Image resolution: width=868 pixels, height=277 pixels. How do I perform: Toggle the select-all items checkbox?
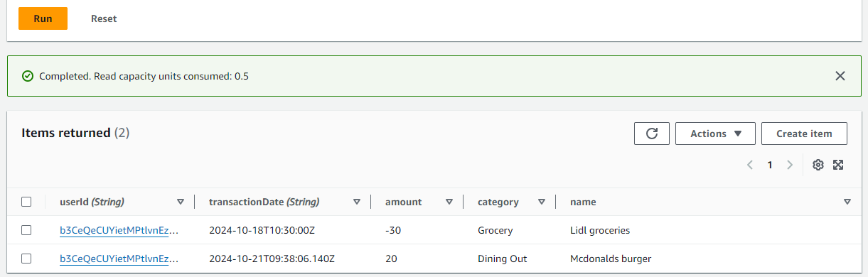(26, 202)
